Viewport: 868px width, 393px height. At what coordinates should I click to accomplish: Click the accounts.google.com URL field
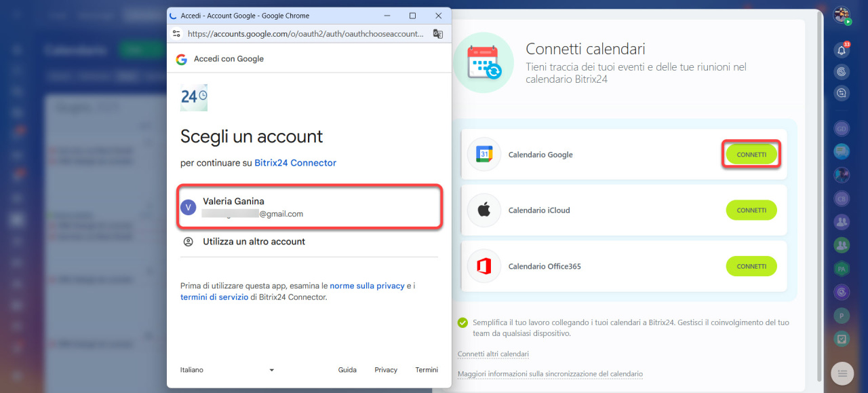[x=306, y=33]
